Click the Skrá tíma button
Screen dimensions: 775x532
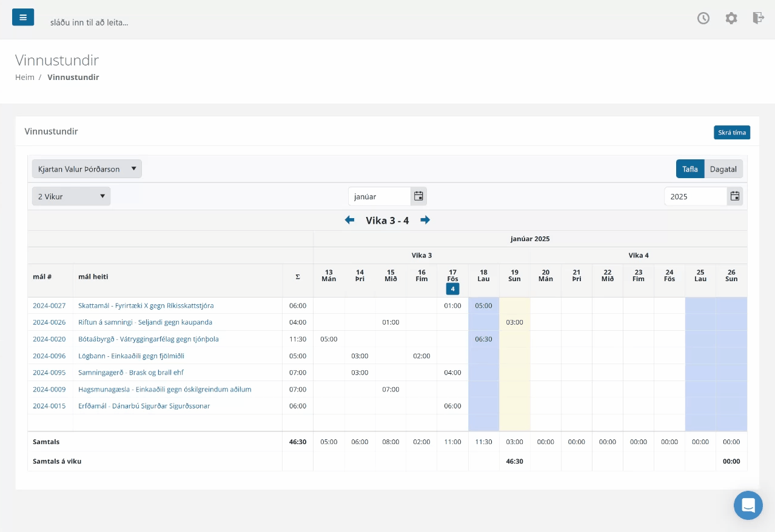click(x=732, y=133)
